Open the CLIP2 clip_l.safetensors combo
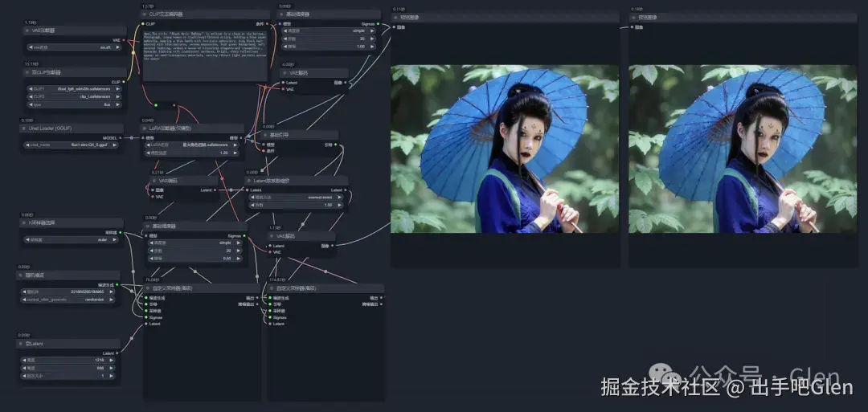Image resolution: width=868 pixels, height=412 pixels. pyautogui.click(x=74, y=96)
